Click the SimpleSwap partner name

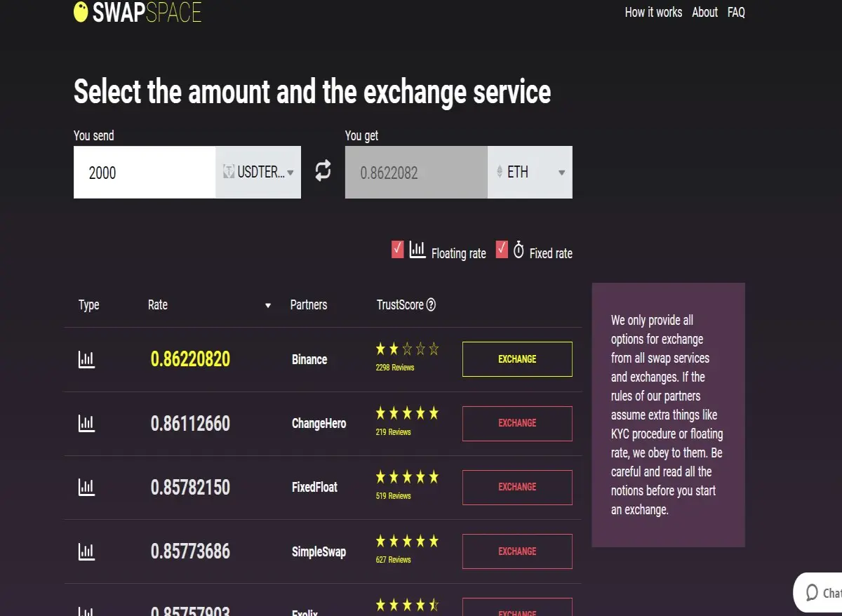(x=319, y=551)
